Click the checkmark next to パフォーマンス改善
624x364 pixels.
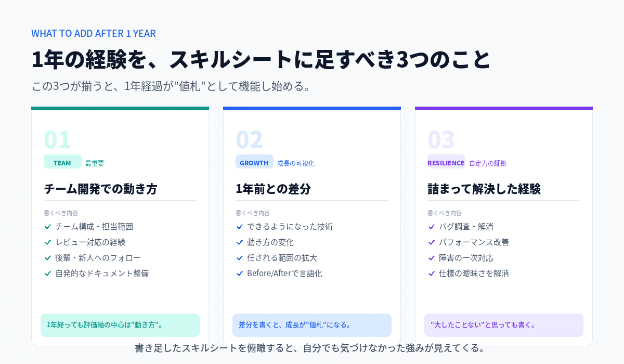tap(432, 242)
